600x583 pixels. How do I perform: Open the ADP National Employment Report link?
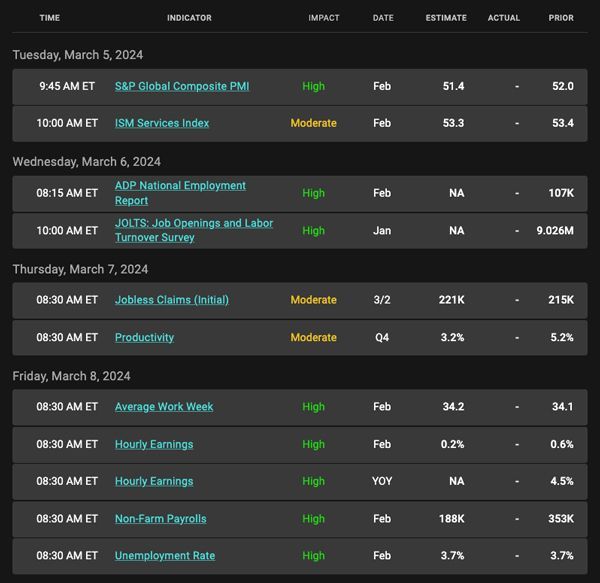(180, 193)
